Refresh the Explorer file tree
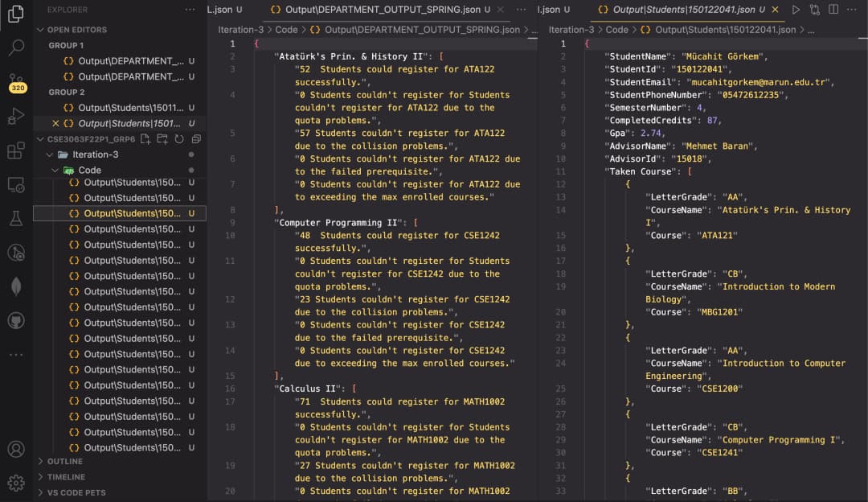The height and width of the screenshot is (502, 868). pos(178,138)
